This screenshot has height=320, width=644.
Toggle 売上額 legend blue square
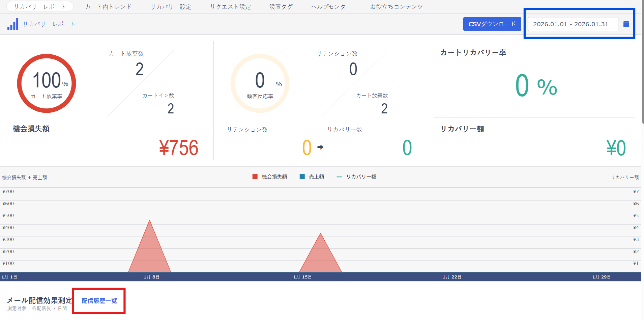click(x=302, y=177)
